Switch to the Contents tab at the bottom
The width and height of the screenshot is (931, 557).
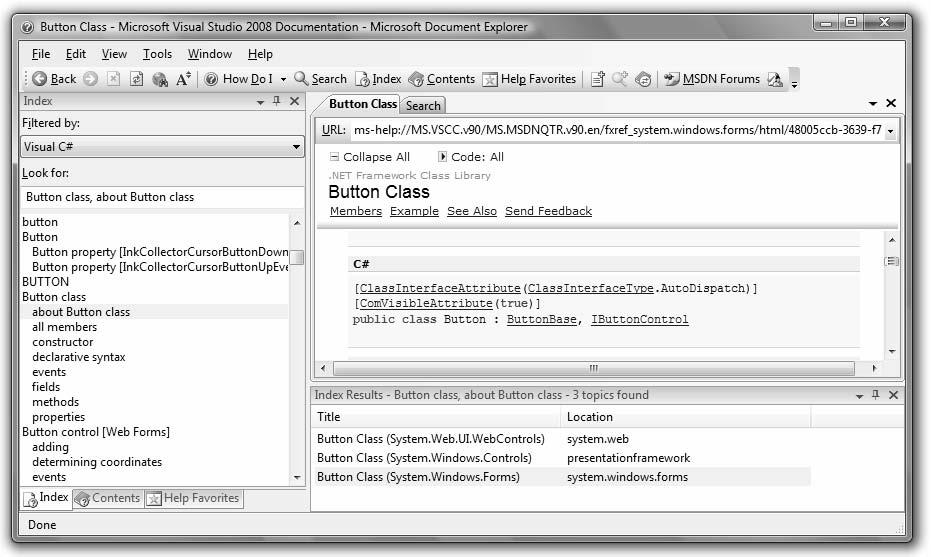[x=108, y=498]
